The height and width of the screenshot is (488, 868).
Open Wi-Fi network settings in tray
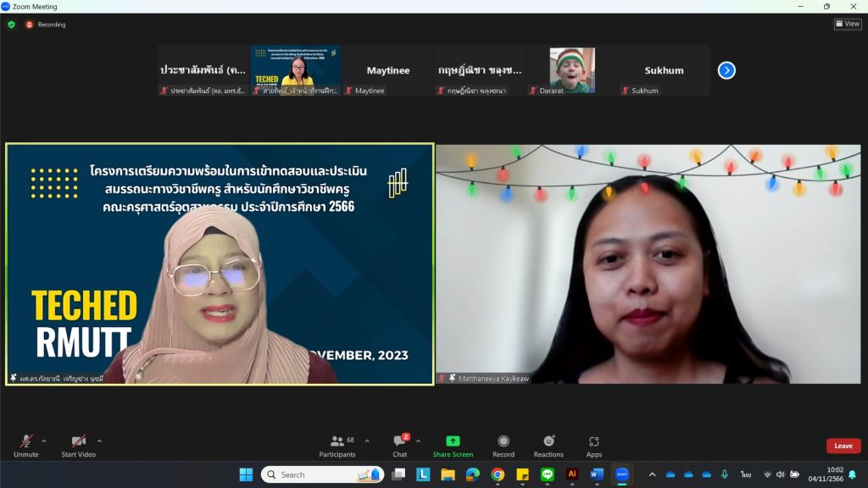pos(767,474)
